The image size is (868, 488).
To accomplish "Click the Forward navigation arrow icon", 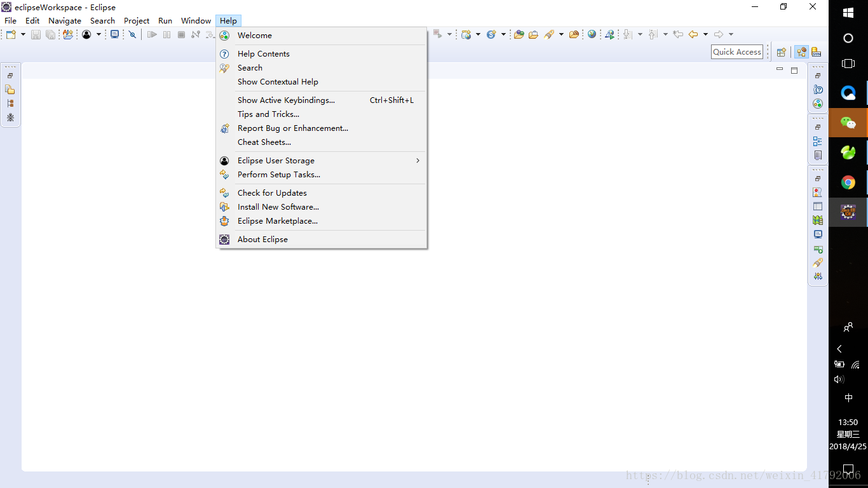I will coord(719,34).
